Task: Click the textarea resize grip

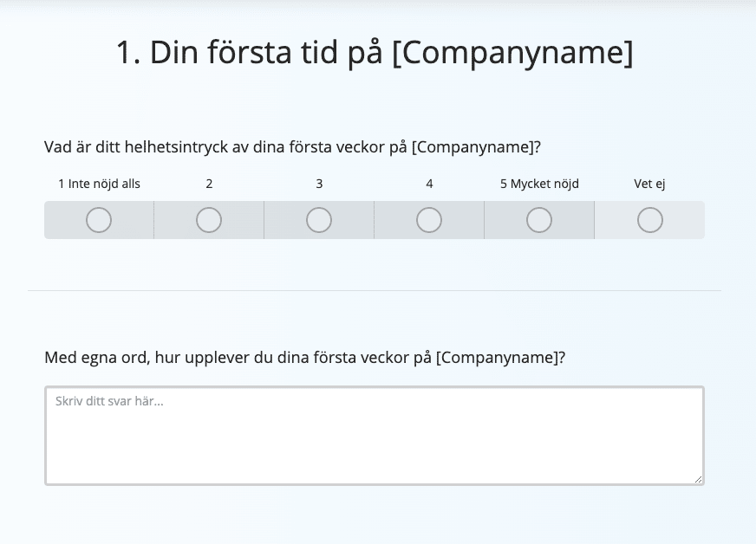Action: 699,478
